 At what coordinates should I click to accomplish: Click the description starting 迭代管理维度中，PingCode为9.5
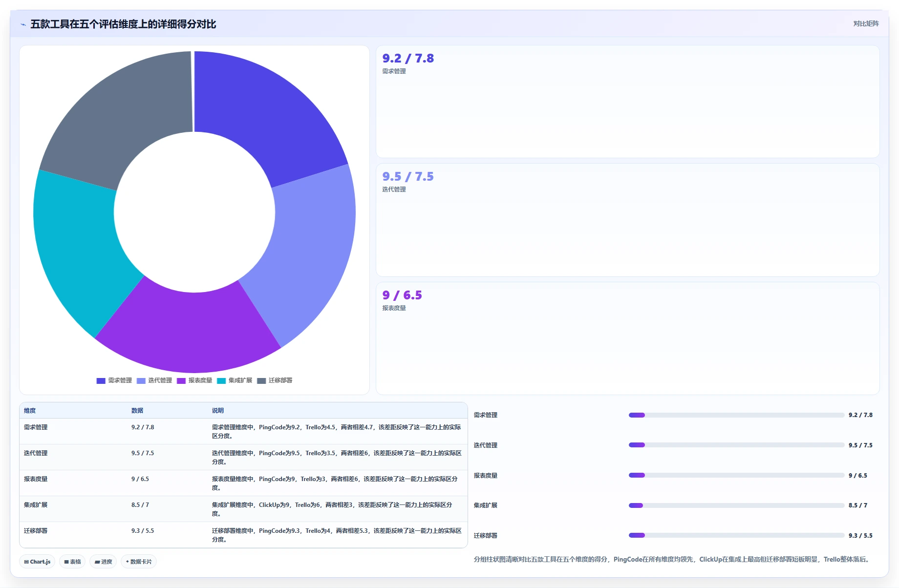337,458
